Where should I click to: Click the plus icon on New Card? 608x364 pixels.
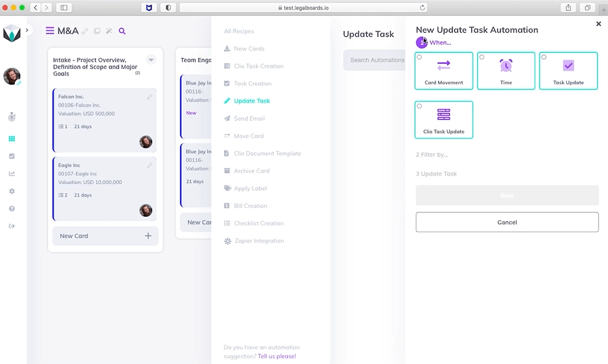(148, 236)
